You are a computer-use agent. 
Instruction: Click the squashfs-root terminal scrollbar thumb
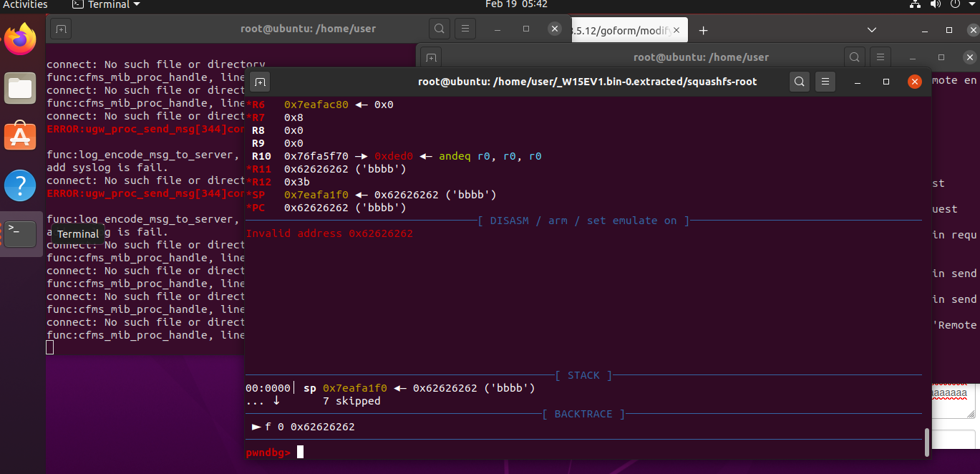coord(928,442)
